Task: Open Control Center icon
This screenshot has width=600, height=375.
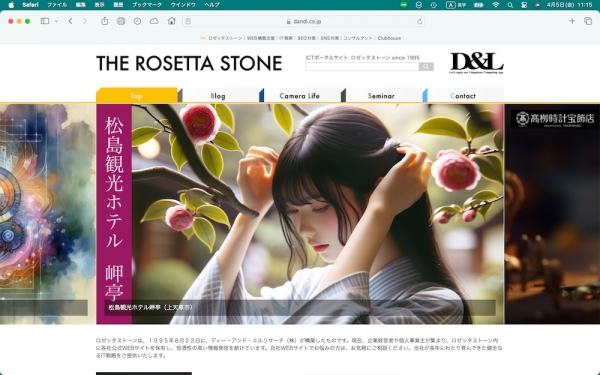Action: [x=524, y=5]
